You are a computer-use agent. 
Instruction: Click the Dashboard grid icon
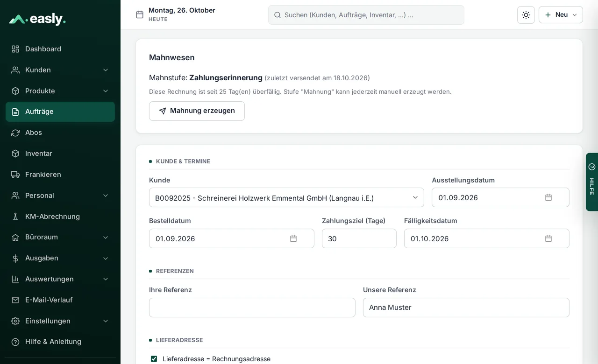coord(15,49)
